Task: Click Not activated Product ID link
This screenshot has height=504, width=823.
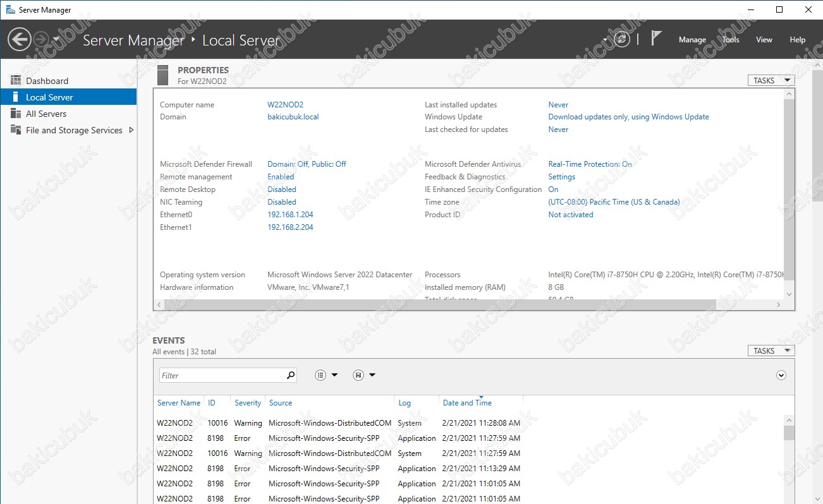Action: pos(570,215)
